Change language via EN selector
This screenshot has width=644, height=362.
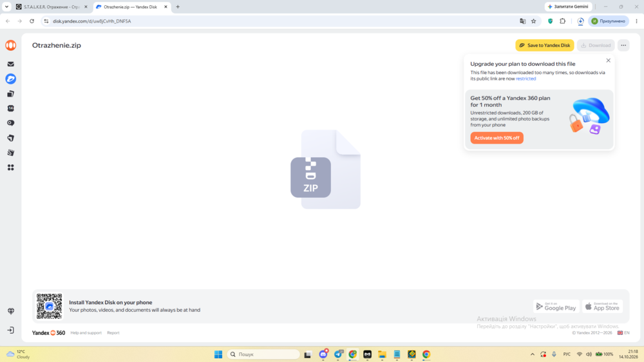(x=623, y=333)
